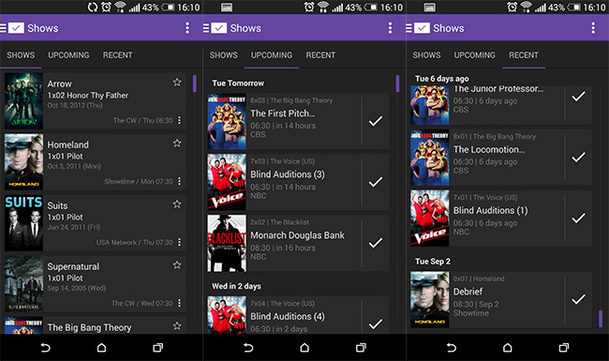Tap Back button in left screen
This screenshot has height=361, width=609.
pyautogui.click(x=45, y=347)
